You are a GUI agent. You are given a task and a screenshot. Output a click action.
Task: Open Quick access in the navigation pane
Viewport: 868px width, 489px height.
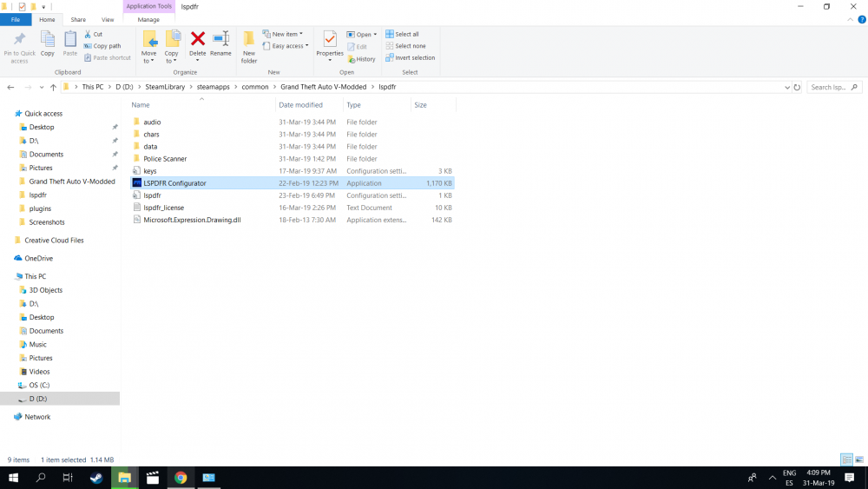coord(43,114)
